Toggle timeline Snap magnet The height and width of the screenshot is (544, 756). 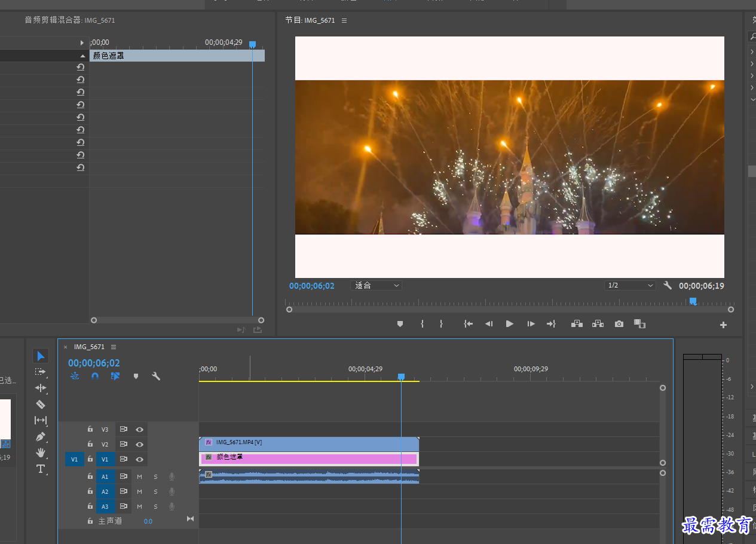[95, 376]
